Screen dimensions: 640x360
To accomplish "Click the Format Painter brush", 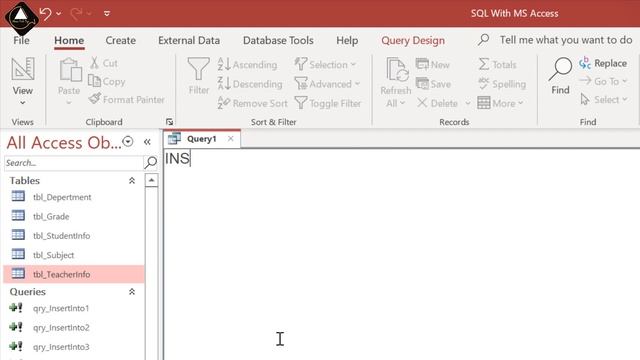I will pos(127,99).
